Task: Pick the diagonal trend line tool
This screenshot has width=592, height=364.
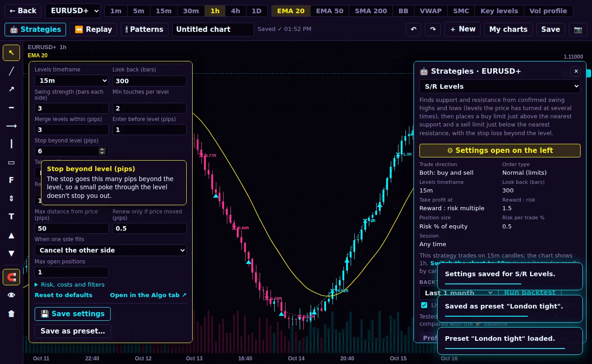Action: [x=11, y=71]
